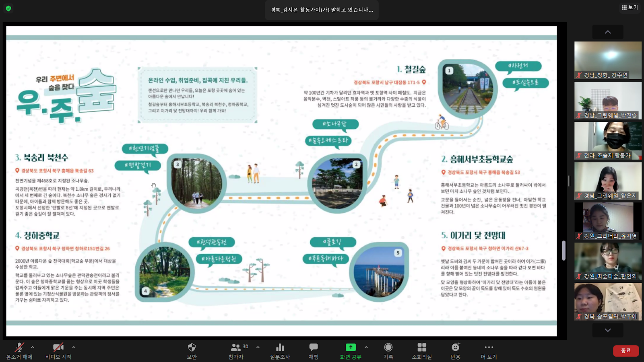644x362 pixels.
Task: Click the muted mic icon on 경남_청향_강주연
Action: tap(579, 75)
